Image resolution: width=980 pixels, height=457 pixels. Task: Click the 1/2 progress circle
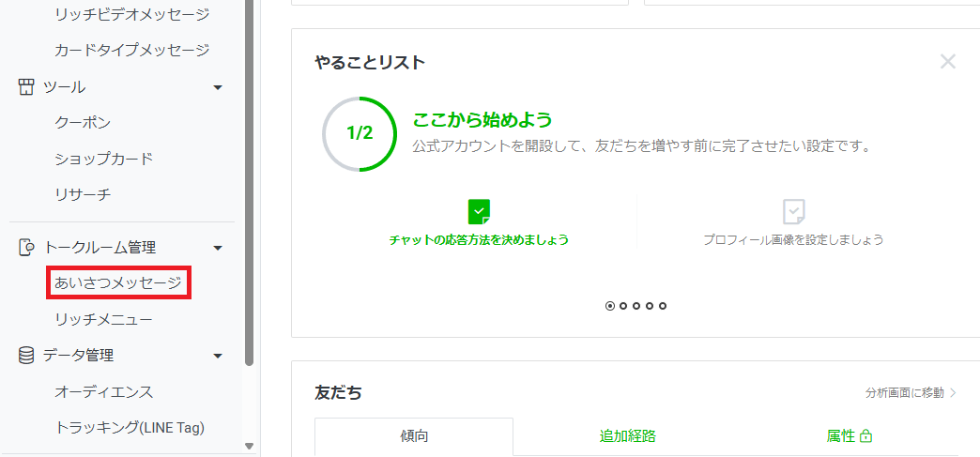pos(360,133)
